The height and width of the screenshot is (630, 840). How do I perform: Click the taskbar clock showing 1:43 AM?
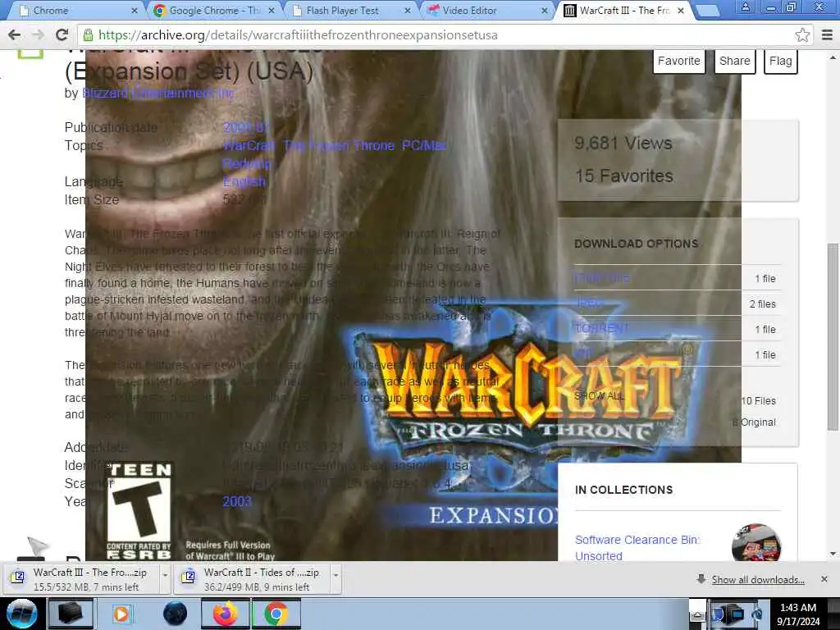[798, 614]
